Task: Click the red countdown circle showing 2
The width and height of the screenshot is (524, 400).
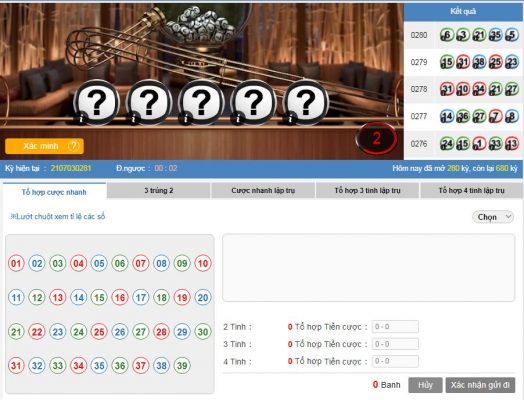Action: click(377, 138)
